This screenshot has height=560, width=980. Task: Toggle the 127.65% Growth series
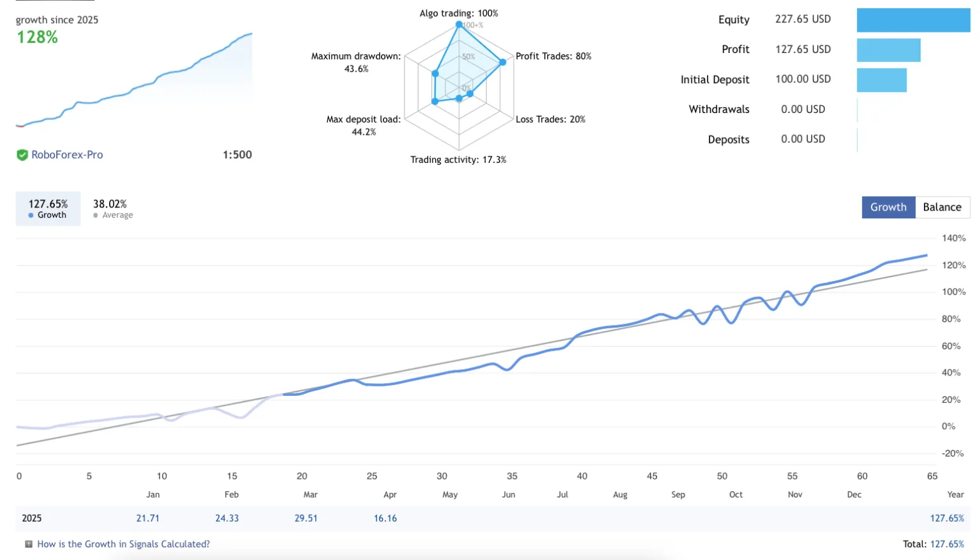[x=48, y=208]
